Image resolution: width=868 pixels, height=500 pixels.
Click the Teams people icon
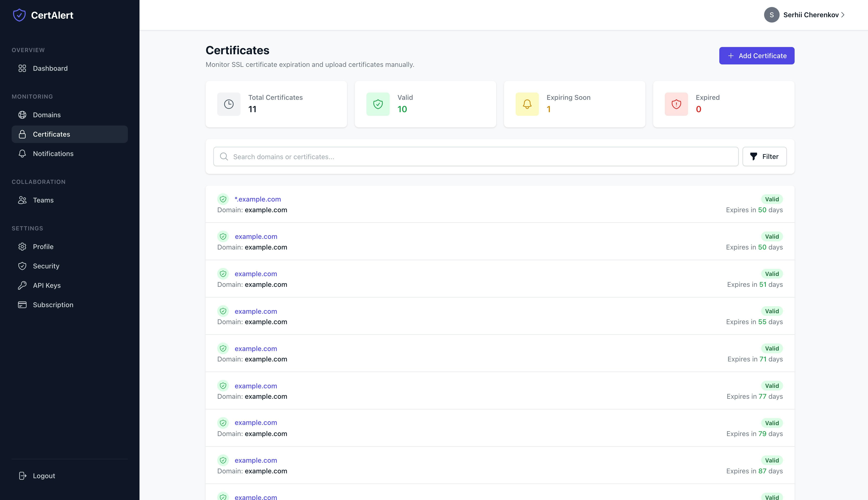pos(22,200)
